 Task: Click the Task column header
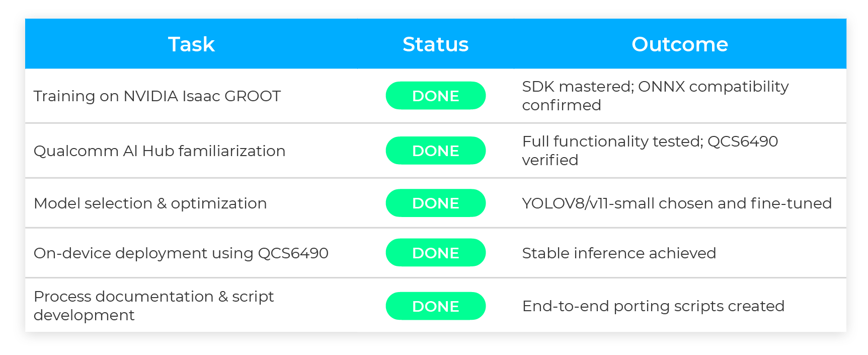tap(191, 44)
